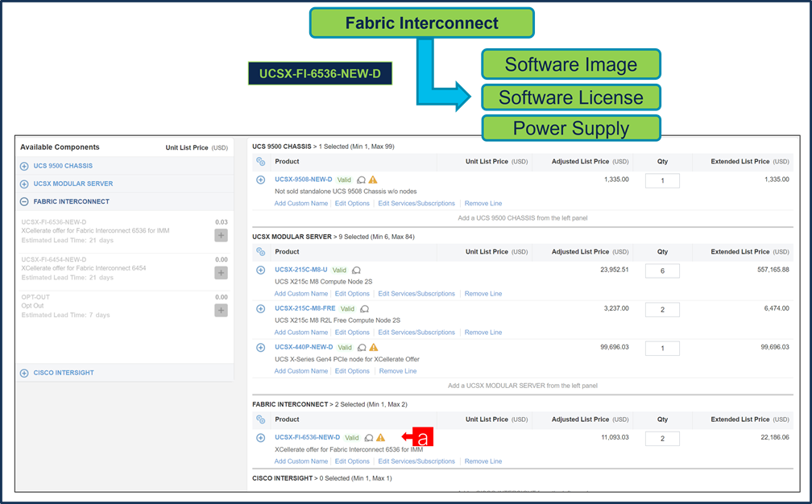Expand the UCSX-440P-NEW-D product row
The image size is (812, 504).
click(261, 348)
